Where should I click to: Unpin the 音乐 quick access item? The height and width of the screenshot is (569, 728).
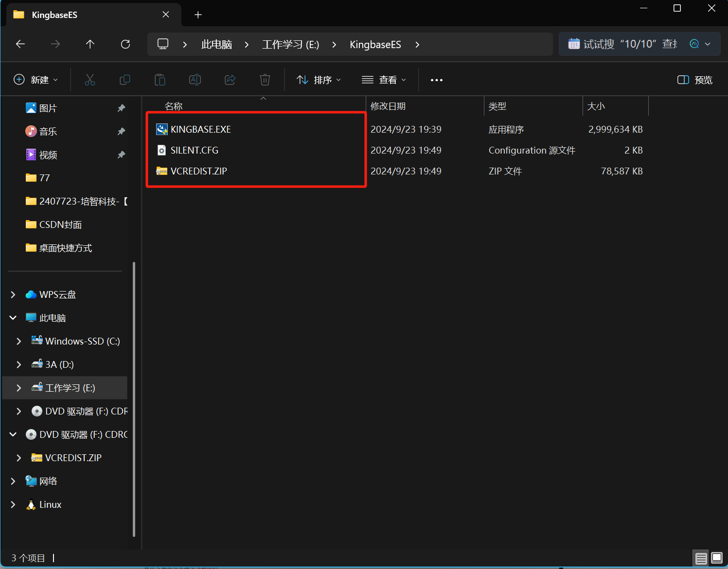(x=121, y=131)
